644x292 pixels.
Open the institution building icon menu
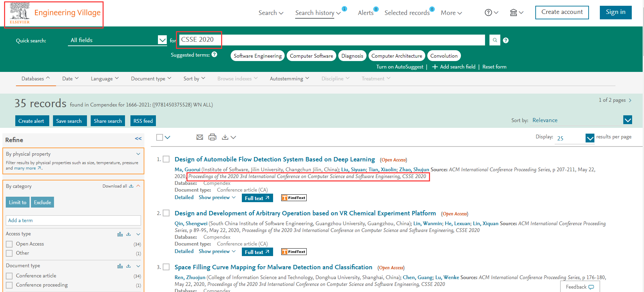click(516, 13)
